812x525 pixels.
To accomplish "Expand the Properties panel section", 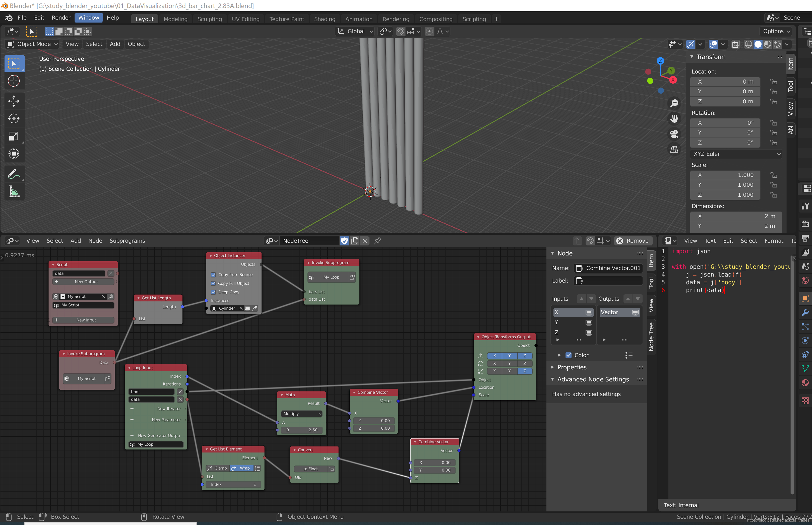I will 572,367.
